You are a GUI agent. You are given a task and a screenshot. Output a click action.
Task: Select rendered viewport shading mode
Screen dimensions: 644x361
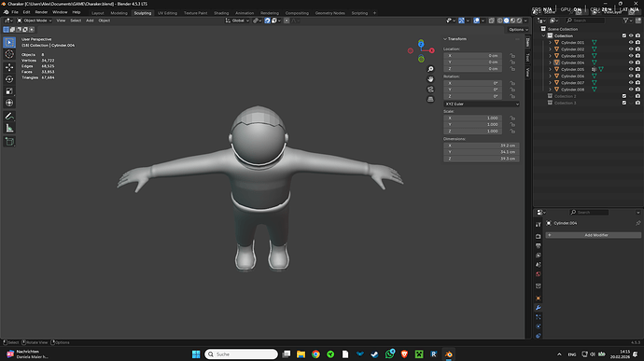click(x=519, y=21)
